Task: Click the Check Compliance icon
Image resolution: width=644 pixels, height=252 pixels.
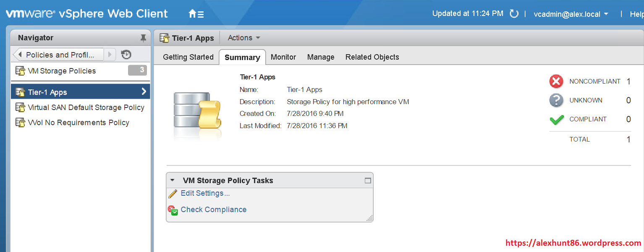Action: pyautogui.click(x=173, y=210)
